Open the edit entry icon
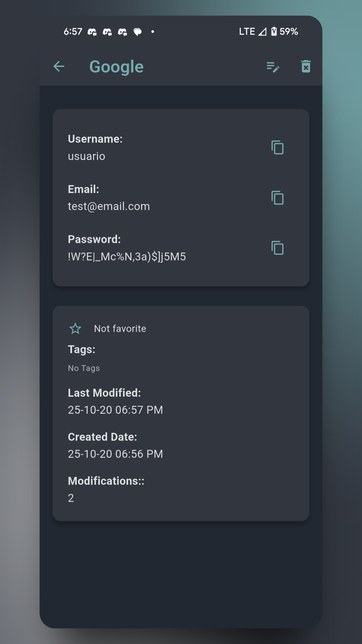 [273, 67]
